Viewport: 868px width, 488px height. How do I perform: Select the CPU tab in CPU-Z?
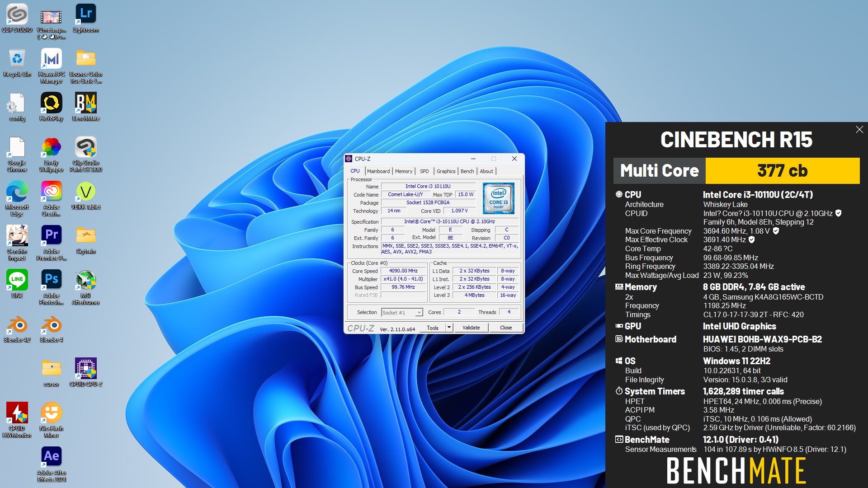coord(355,171)
